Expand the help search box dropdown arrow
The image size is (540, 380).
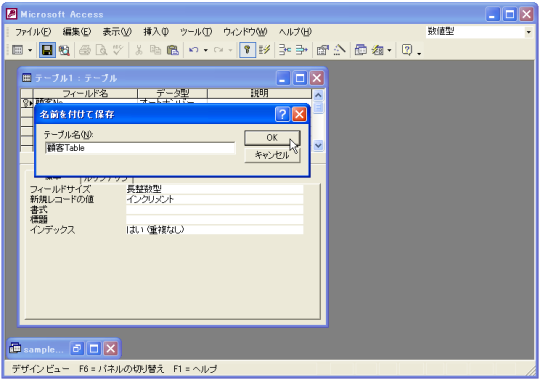tap(529, 32)
